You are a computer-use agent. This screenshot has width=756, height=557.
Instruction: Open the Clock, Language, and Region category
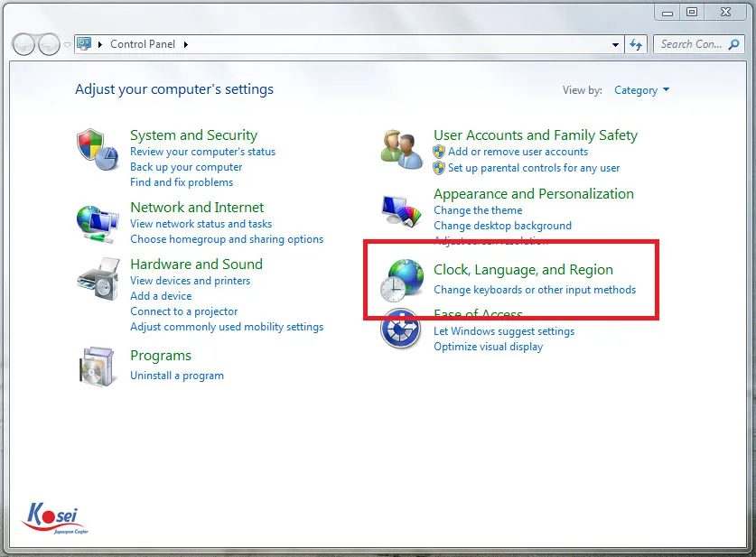point(523,270)
